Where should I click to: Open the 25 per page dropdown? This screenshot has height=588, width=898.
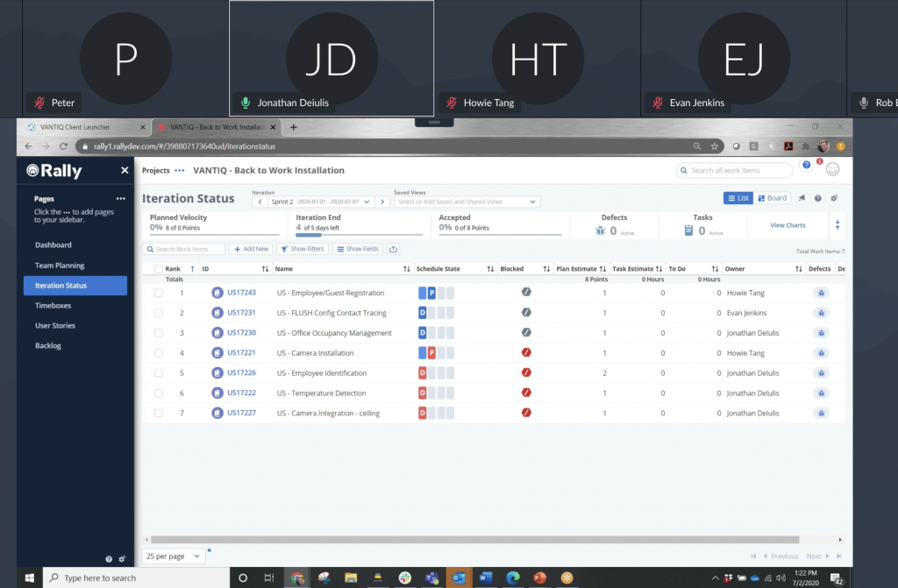click(173, 556)
